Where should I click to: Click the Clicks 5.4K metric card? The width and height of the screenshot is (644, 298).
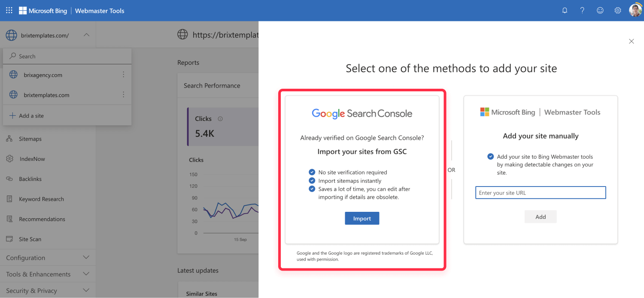pyautogui.click(x=223, y=126)
